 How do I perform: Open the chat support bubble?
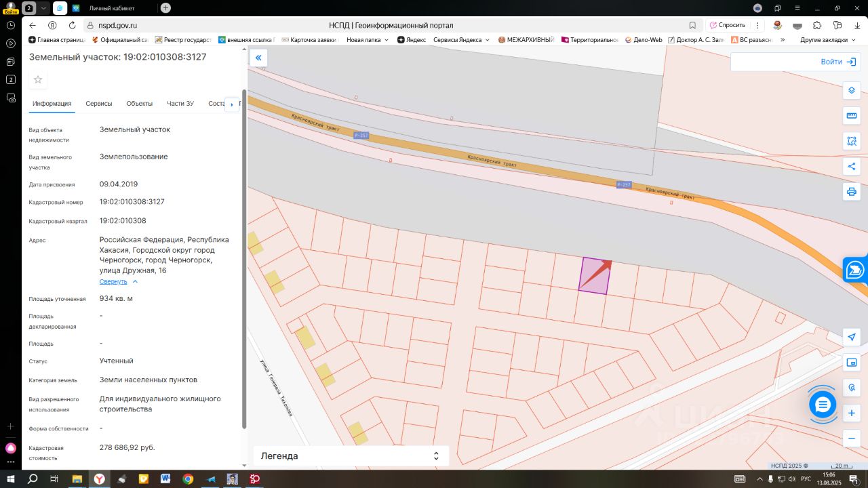click(x=823, y=405)
